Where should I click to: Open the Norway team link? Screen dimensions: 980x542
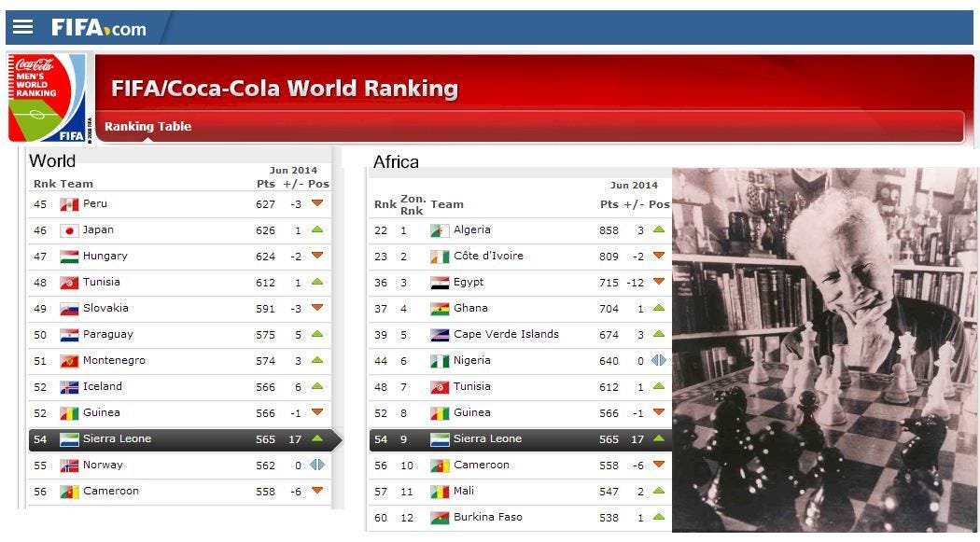[103, 465]
